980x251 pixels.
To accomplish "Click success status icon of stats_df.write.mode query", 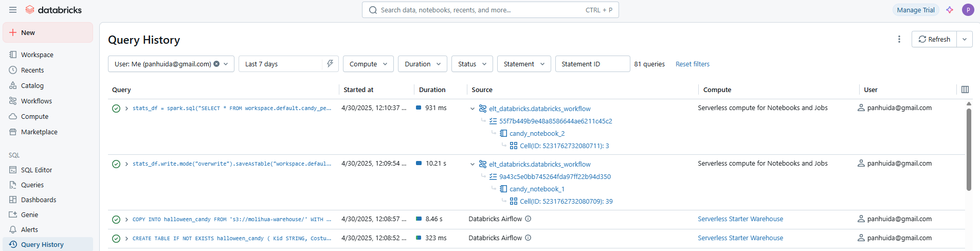I will [x=116, y=164].
